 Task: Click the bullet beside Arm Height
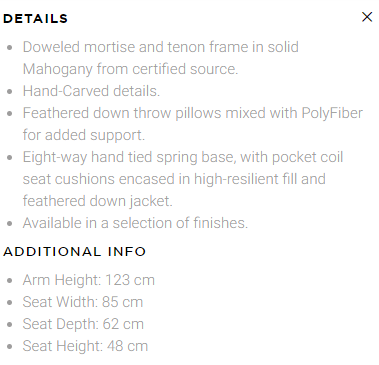(10, 281)
